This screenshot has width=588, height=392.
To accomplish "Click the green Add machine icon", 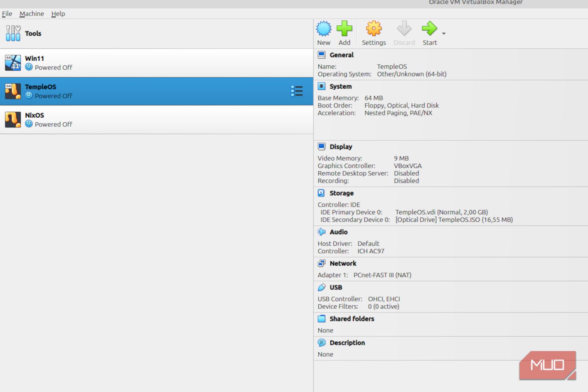I will 344,29.
